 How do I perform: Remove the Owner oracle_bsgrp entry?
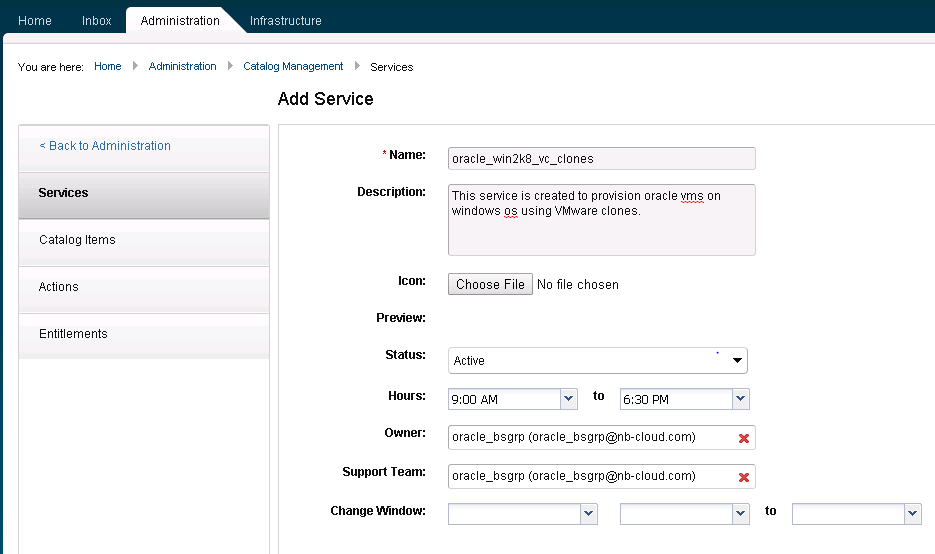743,438
